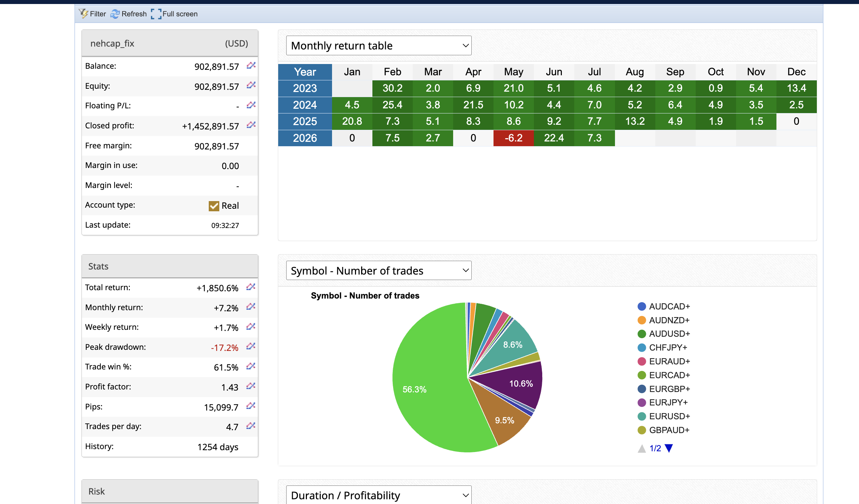Viewport: 859px width, 504px height.
Task: Click the chart icon next to Closed profit
Action: 251,125
